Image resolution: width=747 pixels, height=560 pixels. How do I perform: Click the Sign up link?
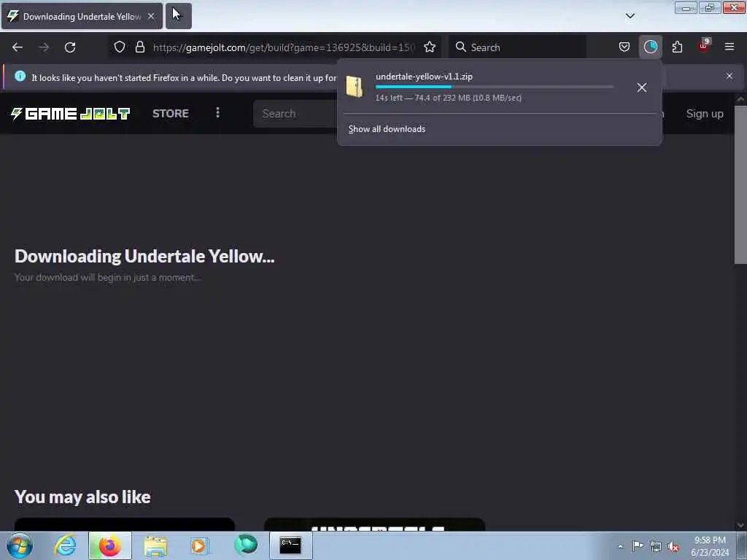[x=705, y=113]
